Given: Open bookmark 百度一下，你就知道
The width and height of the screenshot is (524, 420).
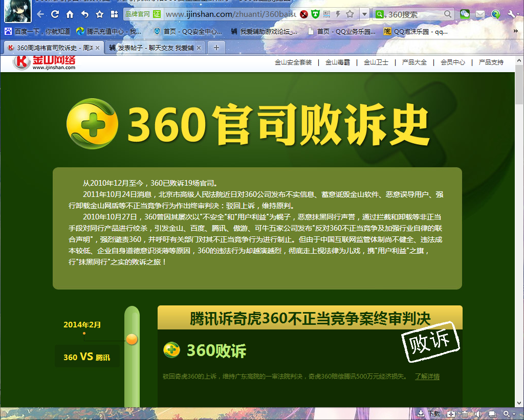Looking at the screenshot, I should click(x=37, y=31).
